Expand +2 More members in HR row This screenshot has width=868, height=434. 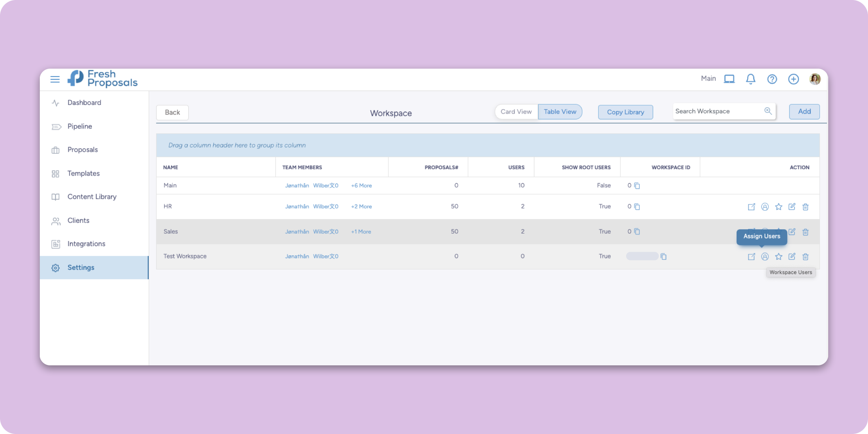361,206
